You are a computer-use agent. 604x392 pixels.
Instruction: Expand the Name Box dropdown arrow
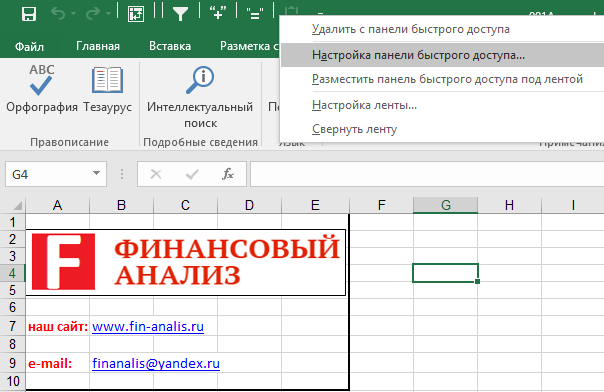point(97,174)
